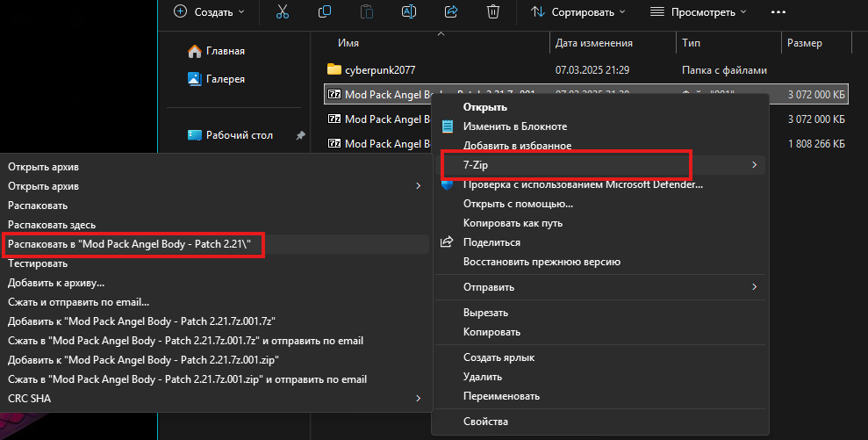Click the Share icon in toolbar
The image size is (868, 440).
coord(452,12)
